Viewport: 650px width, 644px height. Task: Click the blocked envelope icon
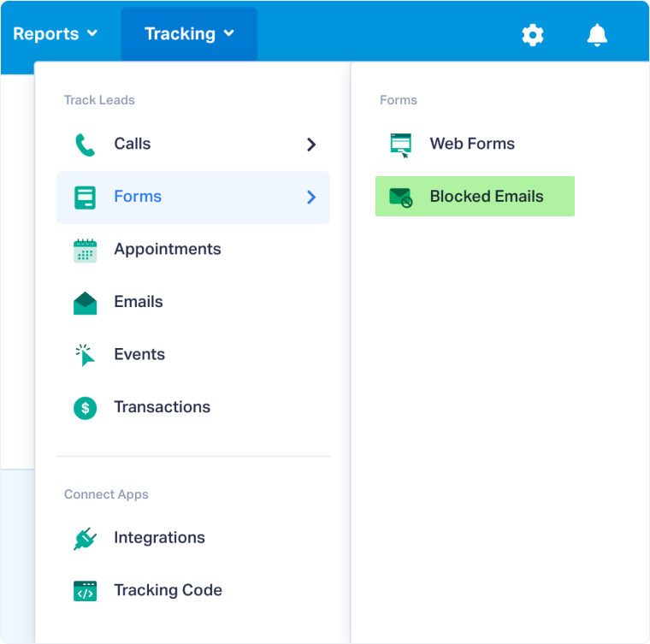(400, 198)
